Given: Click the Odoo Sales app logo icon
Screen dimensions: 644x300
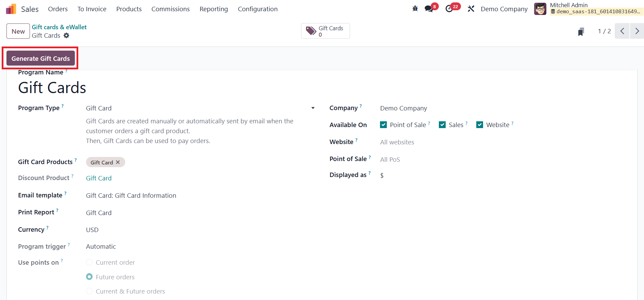Looking at the screenshot, I should coord(11,9).
